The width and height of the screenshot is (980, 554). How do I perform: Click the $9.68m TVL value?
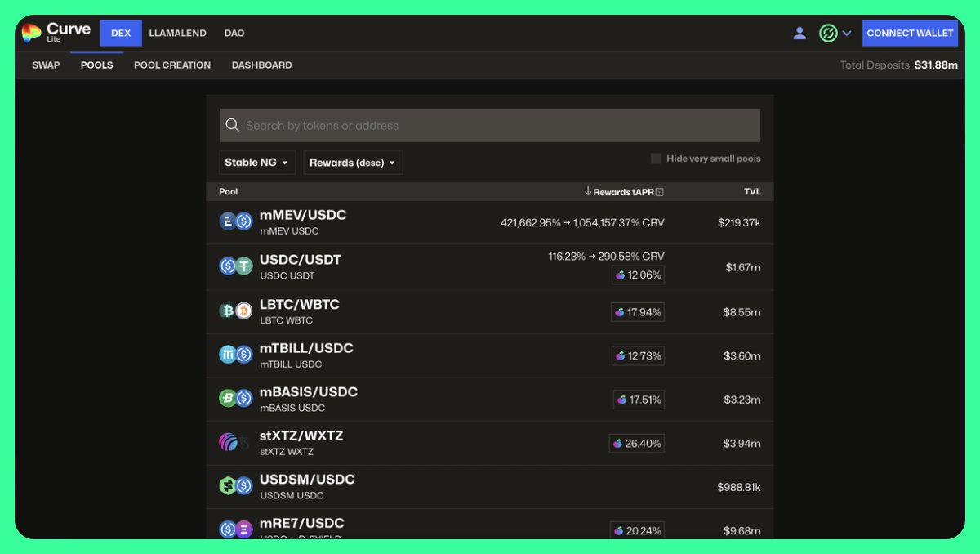click(742, 531)
